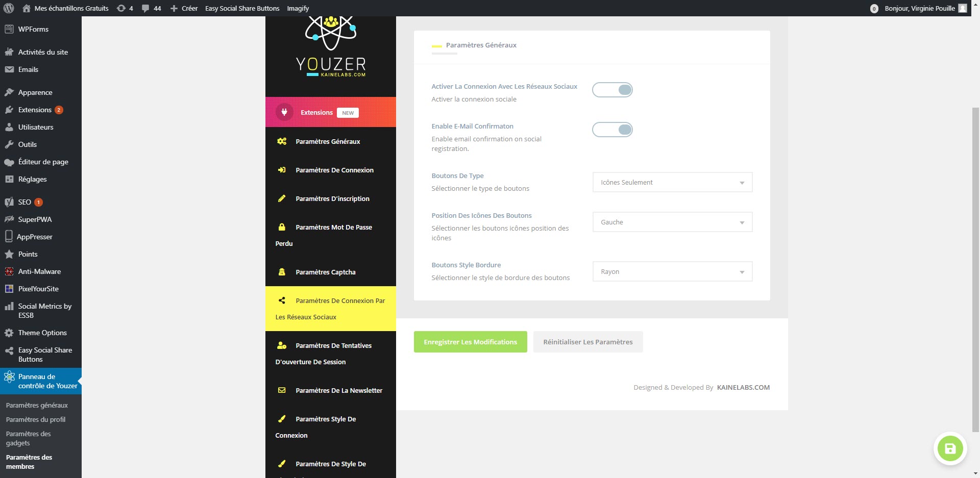The width and height of the screenshot is (980, 478).
Task: Click user avatar next to Virginie Pouille
Action: [x=963, y=8]
